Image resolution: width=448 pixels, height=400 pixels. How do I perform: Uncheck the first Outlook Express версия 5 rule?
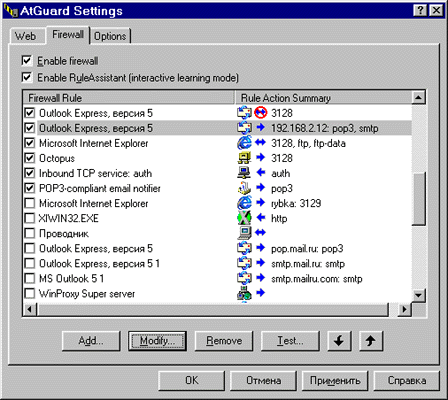[30, 113]
